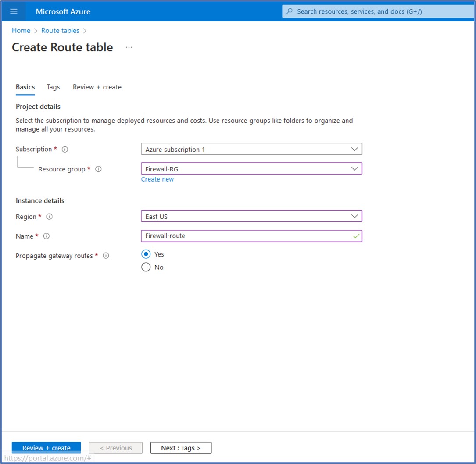Switch to the Review + create tab
The width and height of the screenshot is (476, 464).
[97, 87]
